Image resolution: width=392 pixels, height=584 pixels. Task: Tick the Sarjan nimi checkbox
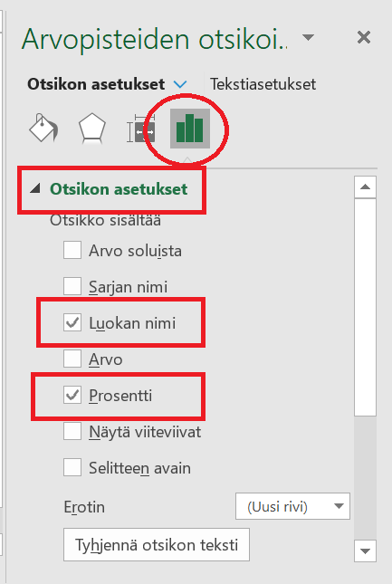coord(72,286)
